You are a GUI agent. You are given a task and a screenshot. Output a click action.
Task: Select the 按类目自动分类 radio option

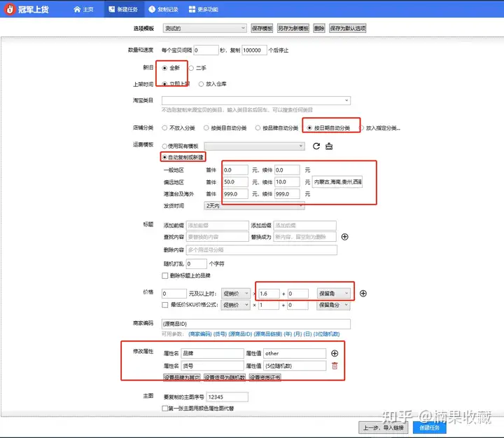[x=206, y=128]
